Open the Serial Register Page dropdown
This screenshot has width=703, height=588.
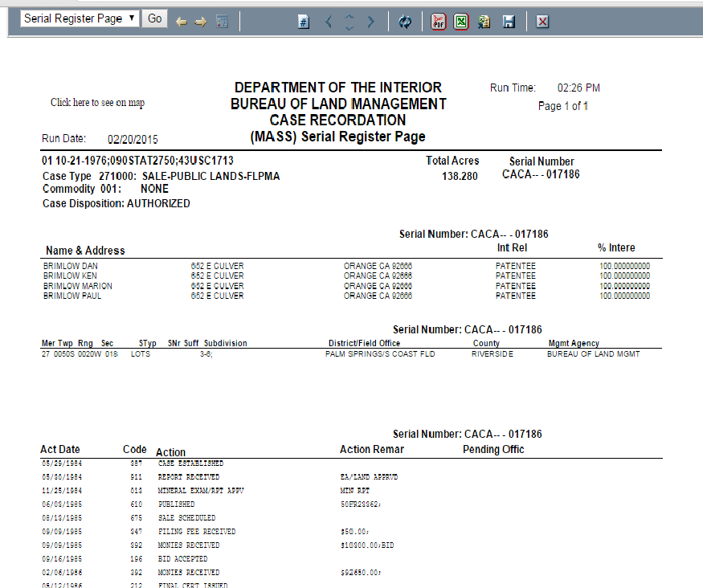pos(80,18)
